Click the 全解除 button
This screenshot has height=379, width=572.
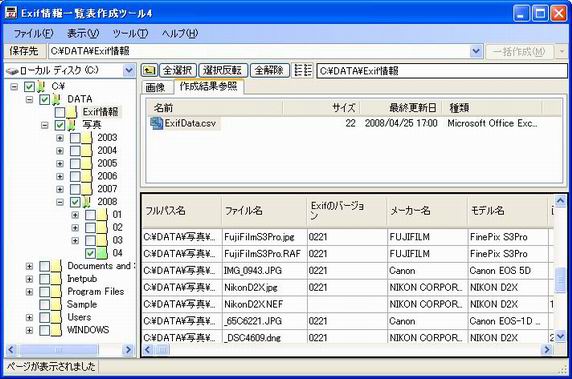click(269, 70)
